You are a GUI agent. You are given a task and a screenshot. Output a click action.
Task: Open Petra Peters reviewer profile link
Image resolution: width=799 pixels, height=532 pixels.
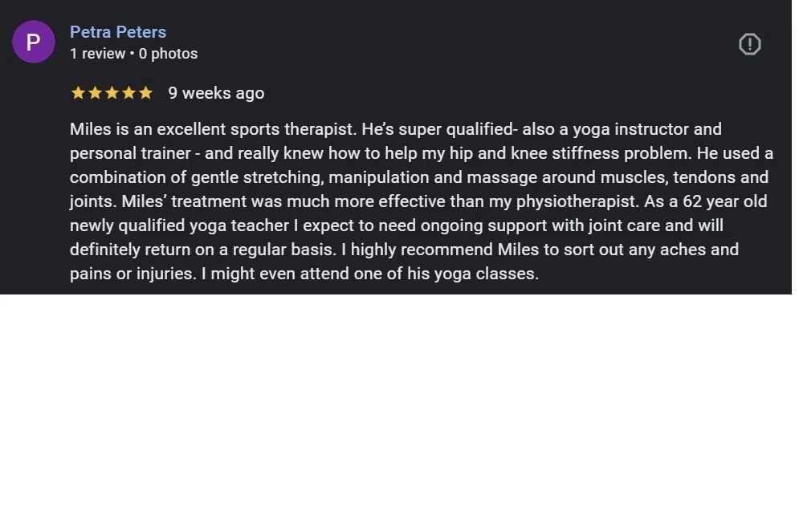(x=118, y=32)
